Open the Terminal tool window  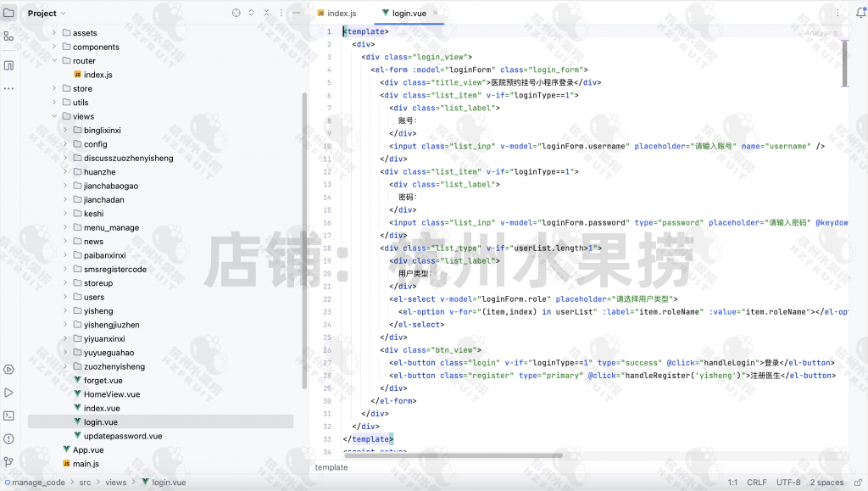tap(7, 416)
